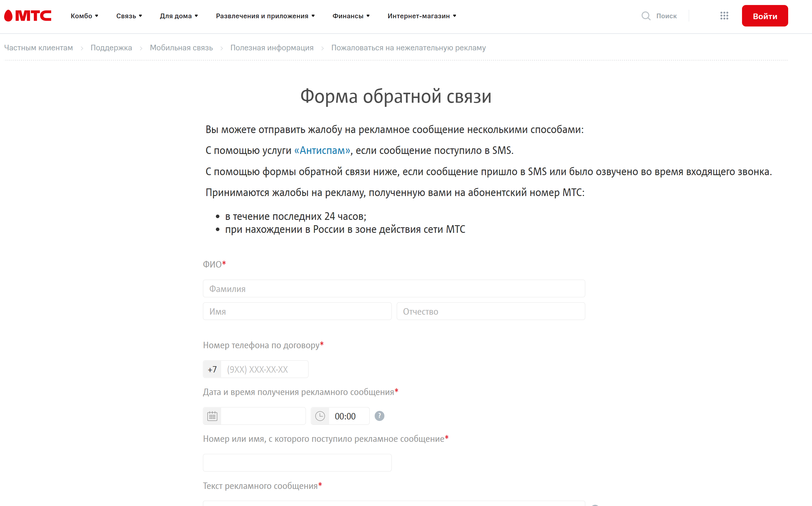812x506 pixels.
Task: Focus the 00:00 time field
Action: coord(349,416)
